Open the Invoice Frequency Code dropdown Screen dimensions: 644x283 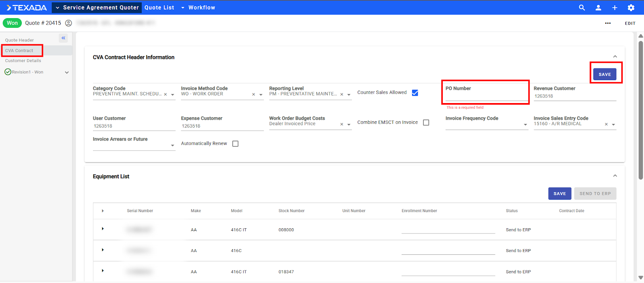(525, 125)
